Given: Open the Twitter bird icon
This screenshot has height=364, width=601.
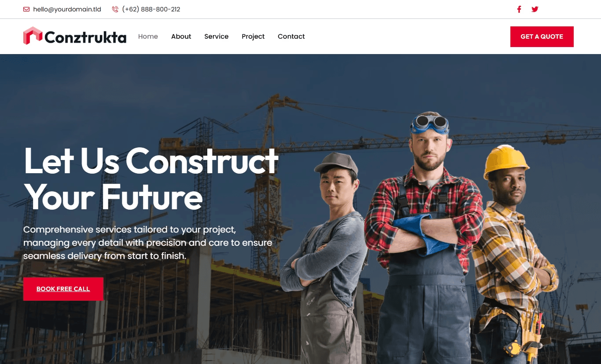Looking at the screenshot, I should 535,9.
